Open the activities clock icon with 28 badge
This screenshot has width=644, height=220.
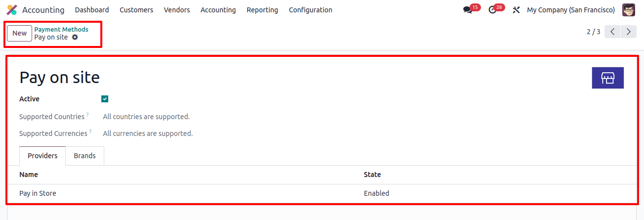[492, 10]
